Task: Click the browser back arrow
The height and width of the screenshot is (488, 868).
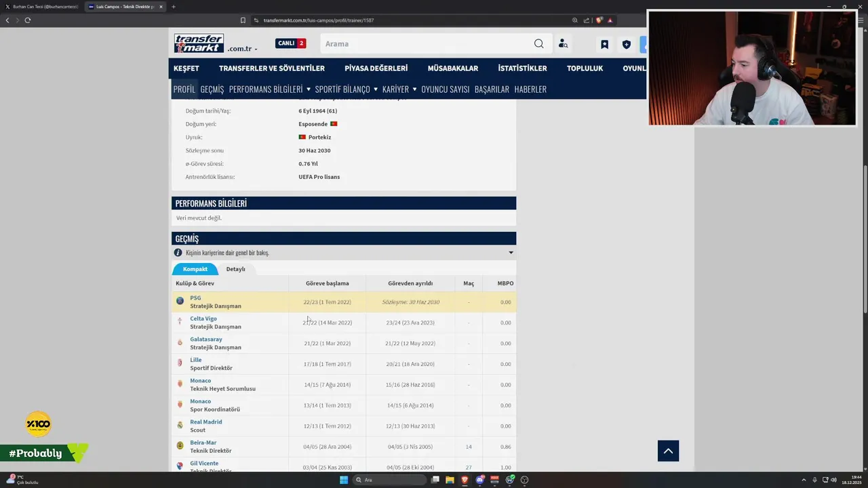Action: click(7, 20)
